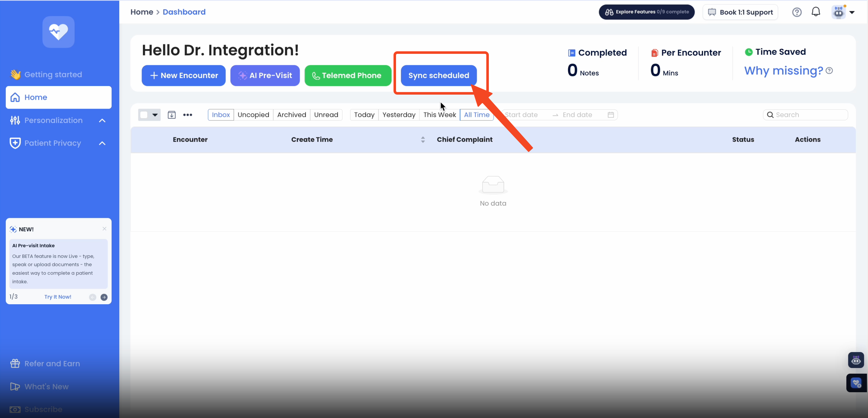The height and width of the screenshot is (418, 868).
Task: Click the notification bell icon
Action: pos(815,12)
